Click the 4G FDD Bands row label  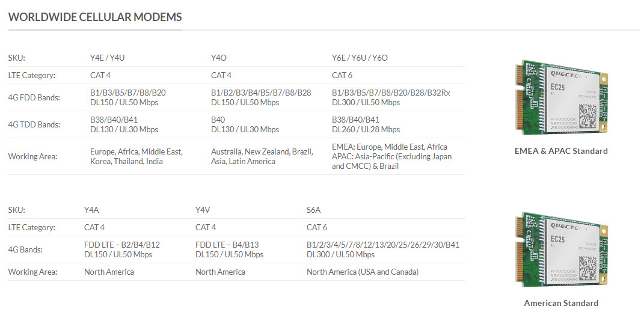(34, 98)
